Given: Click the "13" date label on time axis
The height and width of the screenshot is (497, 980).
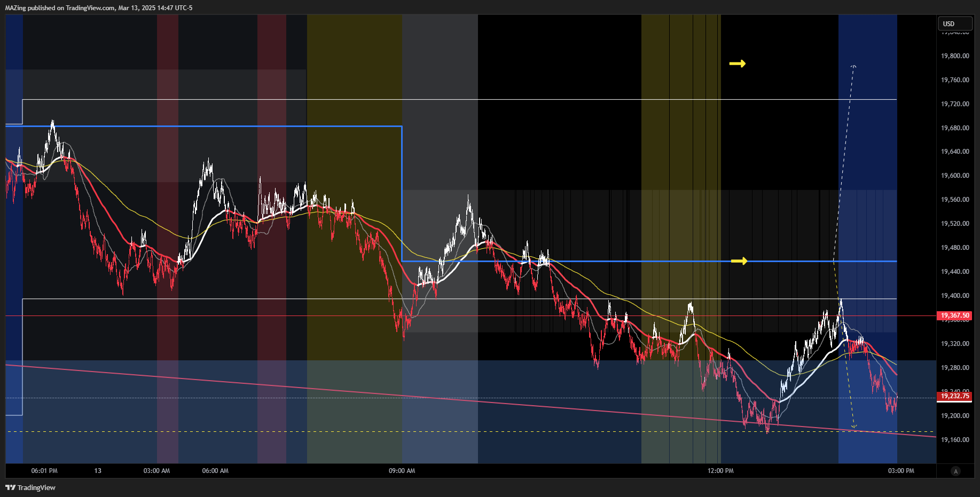Looking at the screenshot, I should click(x=98, y=471).
